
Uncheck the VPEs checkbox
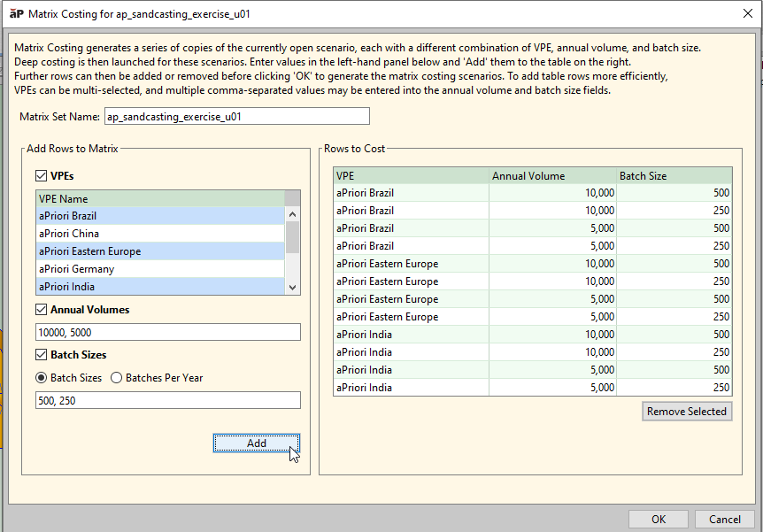[x=42, y=176]
